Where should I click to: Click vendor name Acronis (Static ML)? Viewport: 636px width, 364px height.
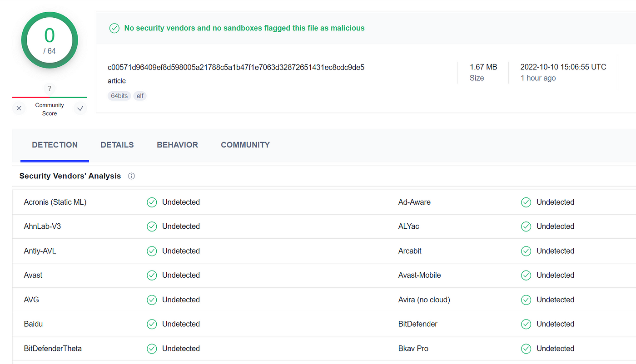[x=55, y=202]
